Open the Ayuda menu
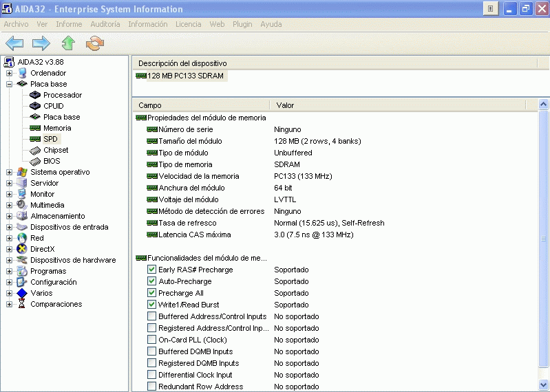The image size is (550, 392). point(271,24)
